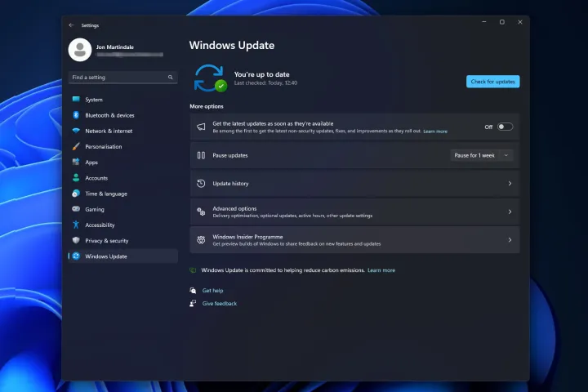This screenshot has width=588, height=392.
Task: Click the Jon Martindale account name
Action: click(x=115, y=47)
